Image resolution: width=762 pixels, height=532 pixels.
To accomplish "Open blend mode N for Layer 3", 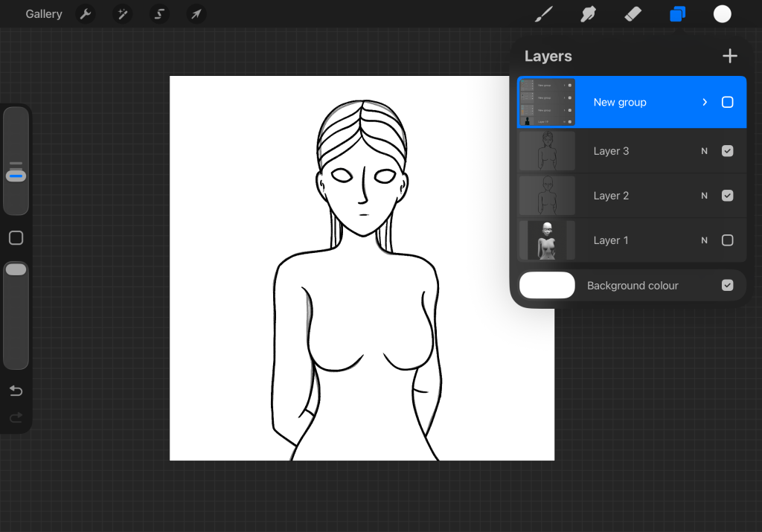I will (704, 151).
